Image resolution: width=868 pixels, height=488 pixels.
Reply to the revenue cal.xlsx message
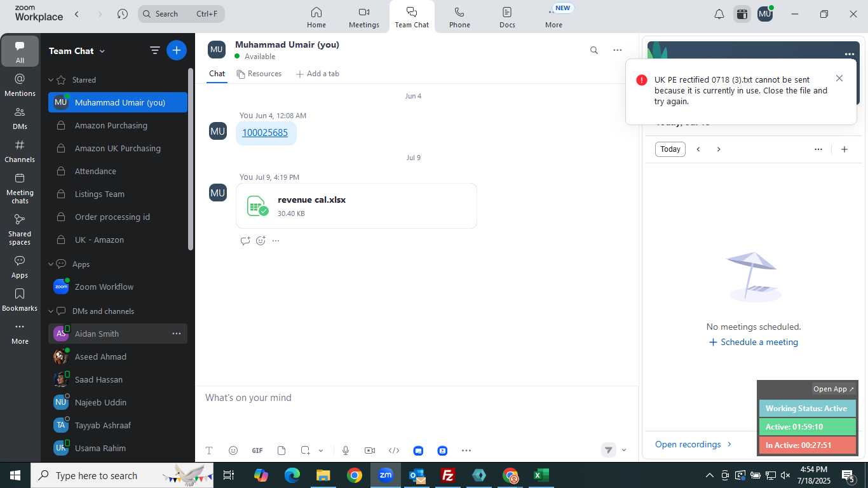click(x=245, y=241)
